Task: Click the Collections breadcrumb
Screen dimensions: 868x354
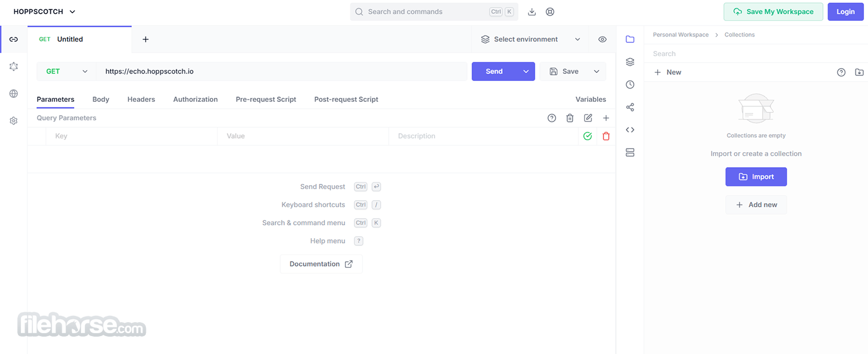Action: 740,35
